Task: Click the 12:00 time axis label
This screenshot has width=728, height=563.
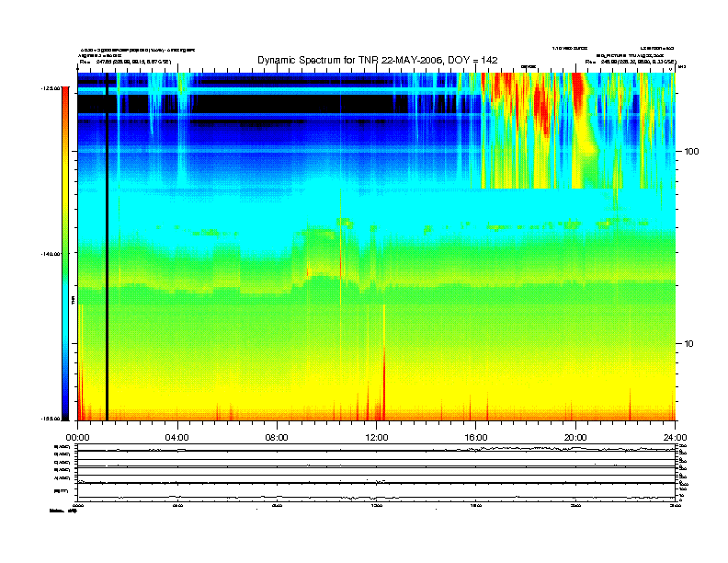Action: click(x=377, y=438)
